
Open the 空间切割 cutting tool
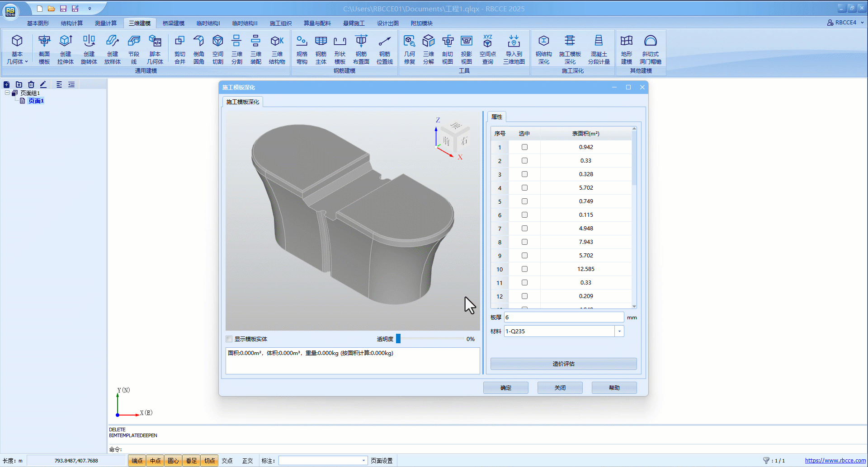click(218, 49)
